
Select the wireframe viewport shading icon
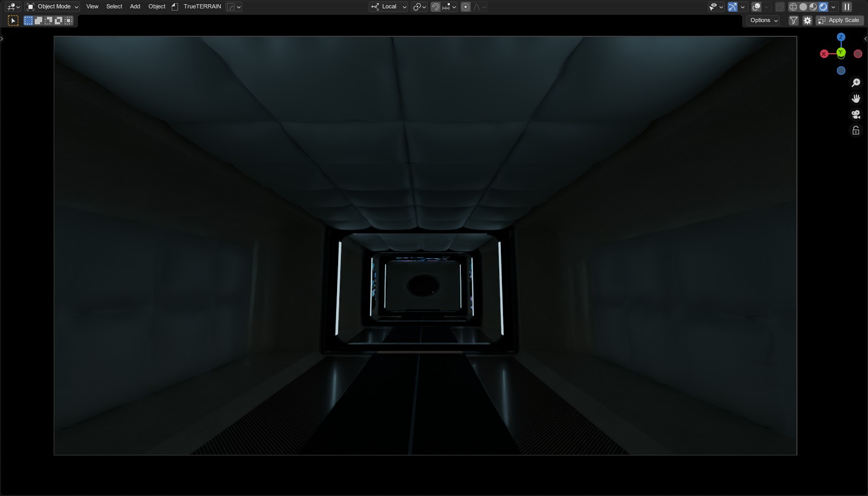pos(793,7)
